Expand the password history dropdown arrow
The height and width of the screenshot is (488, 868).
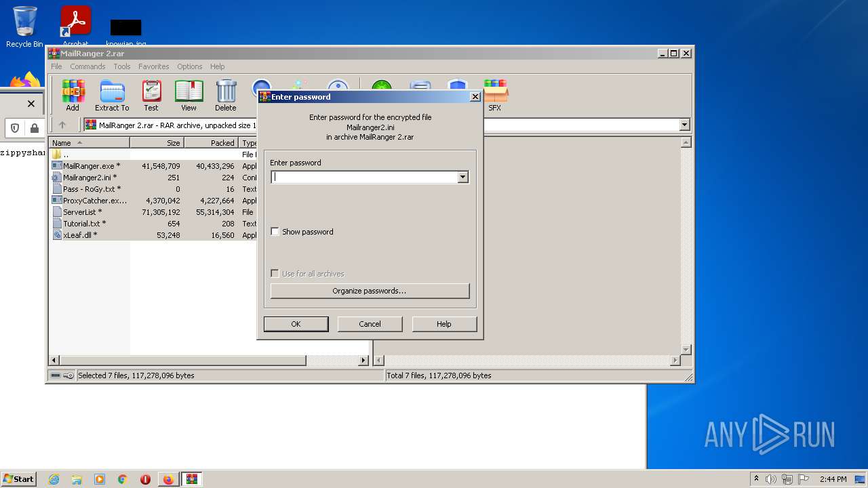462,178
